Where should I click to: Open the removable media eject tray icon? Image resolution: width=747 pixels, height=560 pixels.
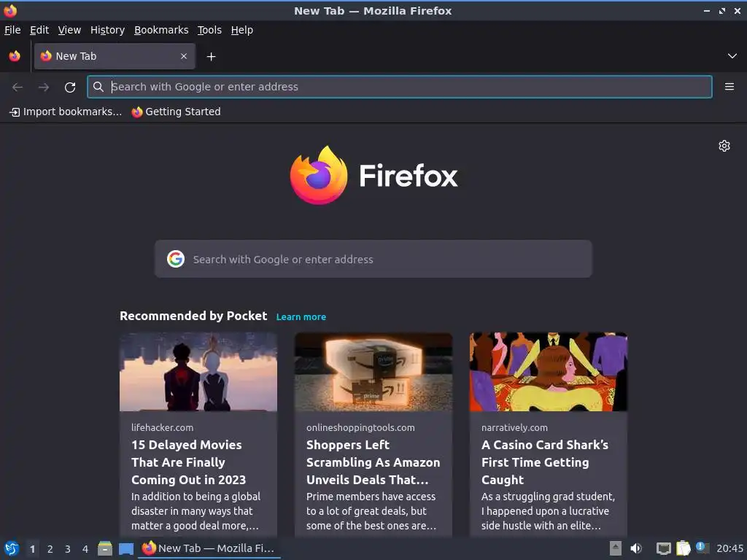pyautogui.click(x=616, y=548)
